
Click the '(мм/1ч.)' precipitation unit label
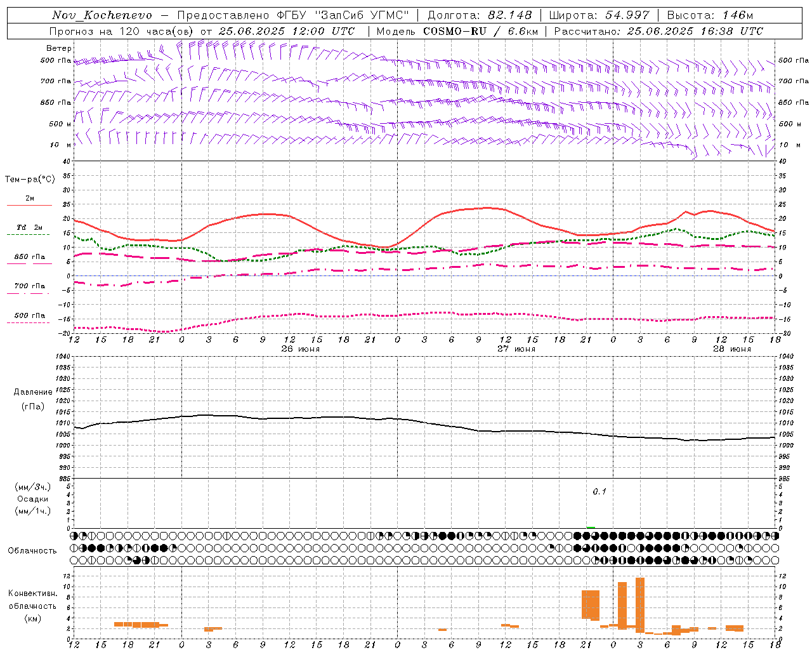point(33,511)
